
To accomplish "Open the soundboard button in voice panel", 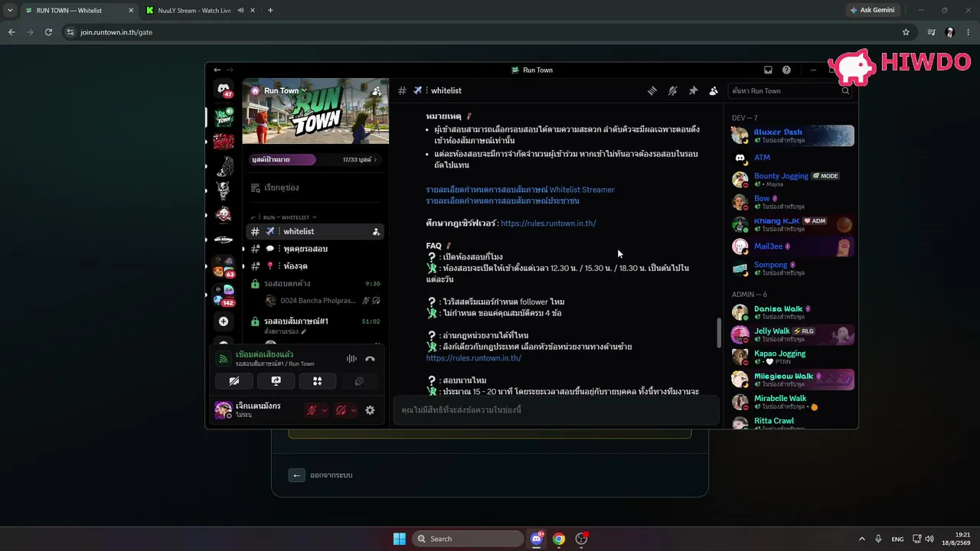I will tap(359, 381).
